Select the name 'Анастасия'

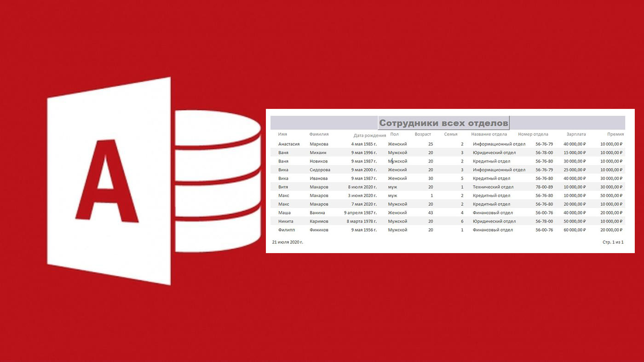[289, 144]
